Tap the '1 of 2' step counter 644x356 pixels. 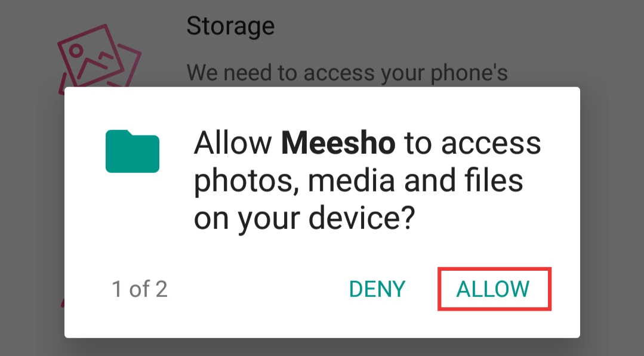click(x=140, y=289)
